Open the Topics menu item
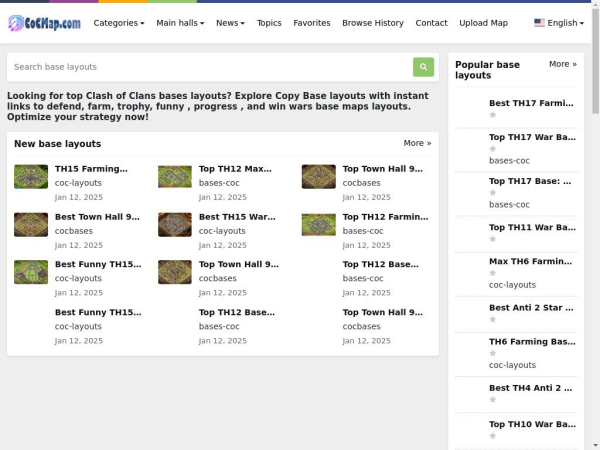 tap(269, 23)
